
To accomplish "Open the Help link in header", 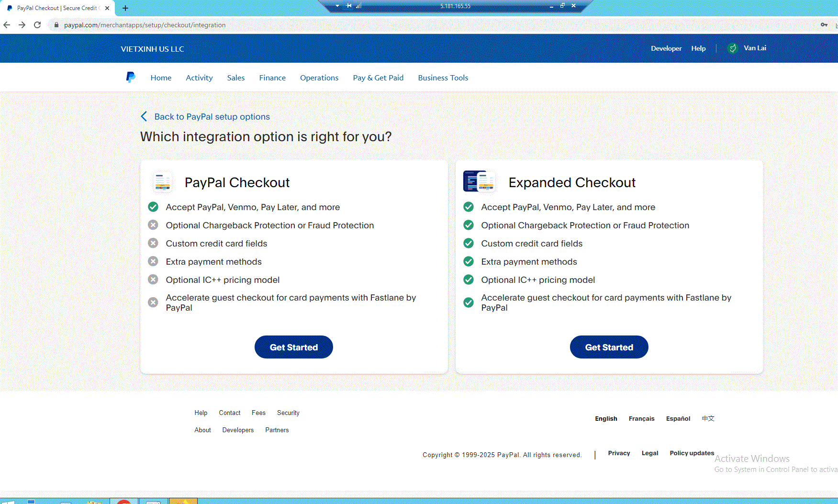I will 698,48.
